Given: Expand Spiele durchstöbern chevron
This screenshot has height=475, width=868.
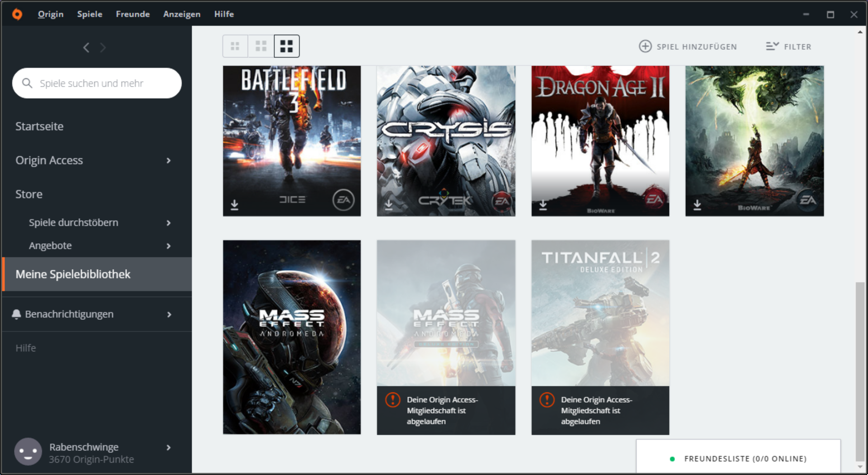Looking at the screenshot, I should click(x=169, y=223).
